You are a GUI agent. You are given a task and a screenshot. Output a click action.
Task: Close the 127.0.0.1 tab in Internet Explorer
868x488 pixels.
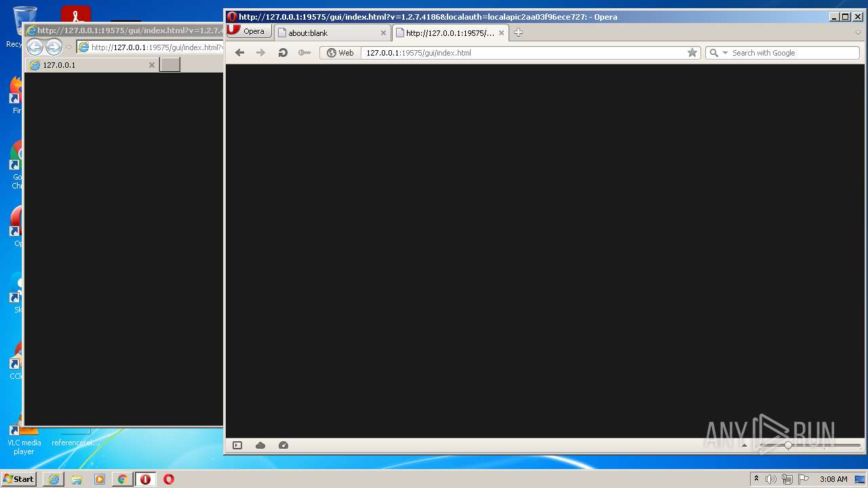coord(152,65)
